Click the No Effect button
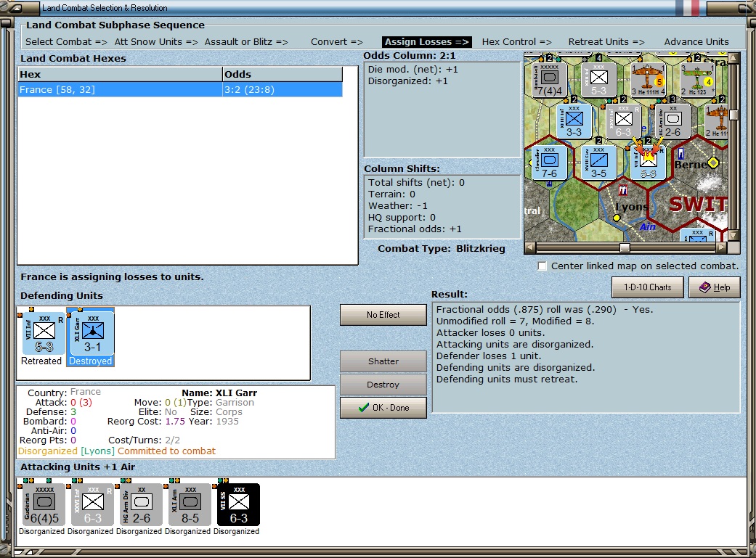756x558 pixels. point(383,315)
